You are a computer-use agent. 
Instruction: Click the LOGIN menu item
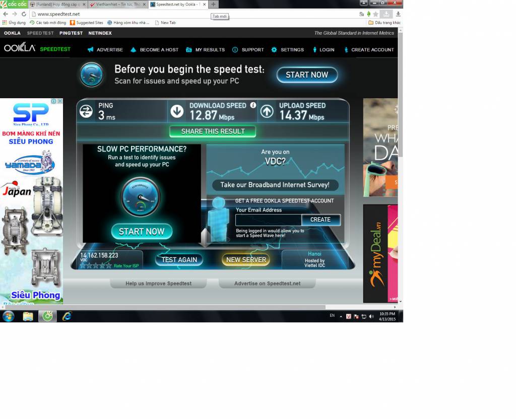coord(324,50)
